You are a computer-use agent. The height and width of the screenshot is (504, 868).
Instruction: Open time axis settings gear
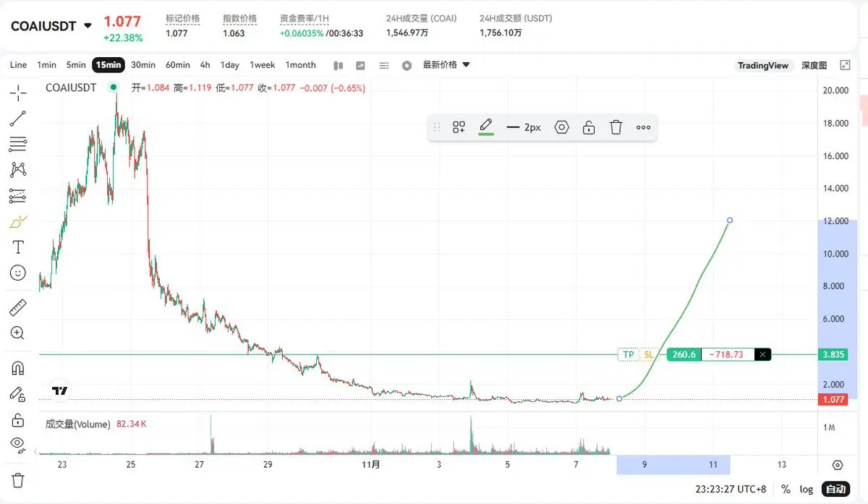838,465
